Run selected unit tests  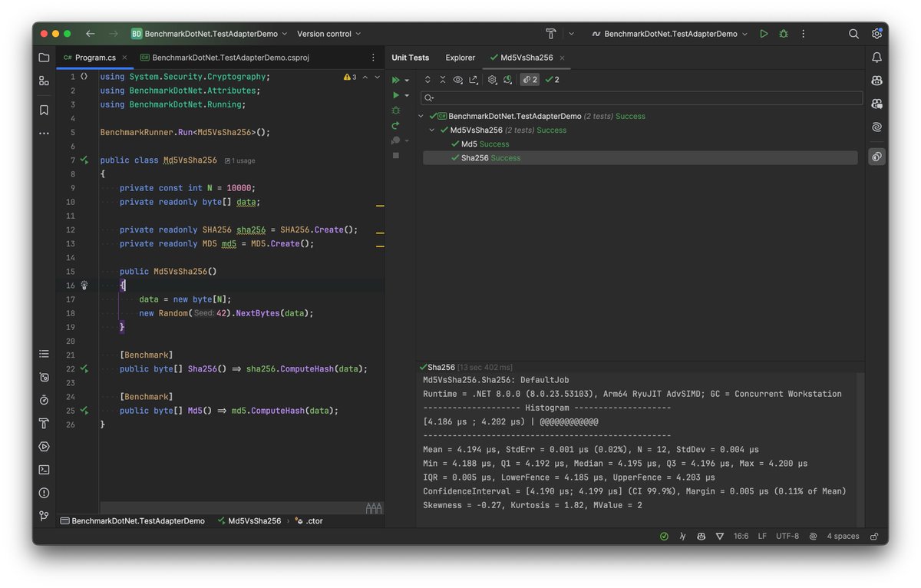click(x=396, y=95)
